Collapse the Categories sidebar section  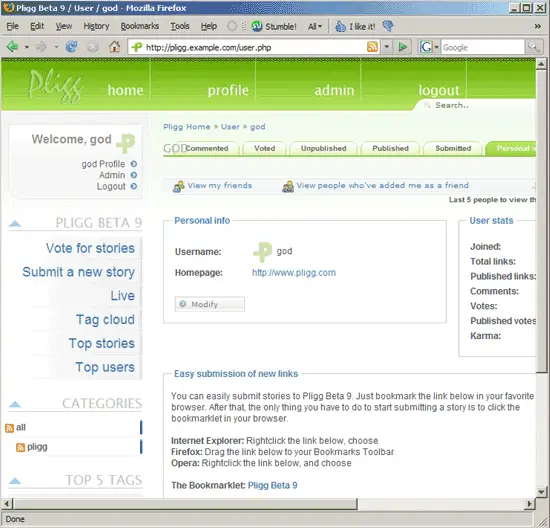point(15,404)
